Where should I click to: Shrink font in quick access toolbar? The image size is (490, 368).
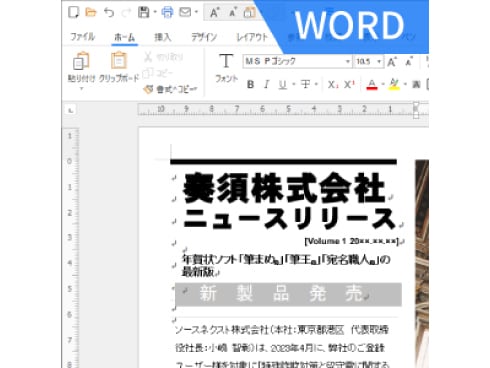click(233, 13)
